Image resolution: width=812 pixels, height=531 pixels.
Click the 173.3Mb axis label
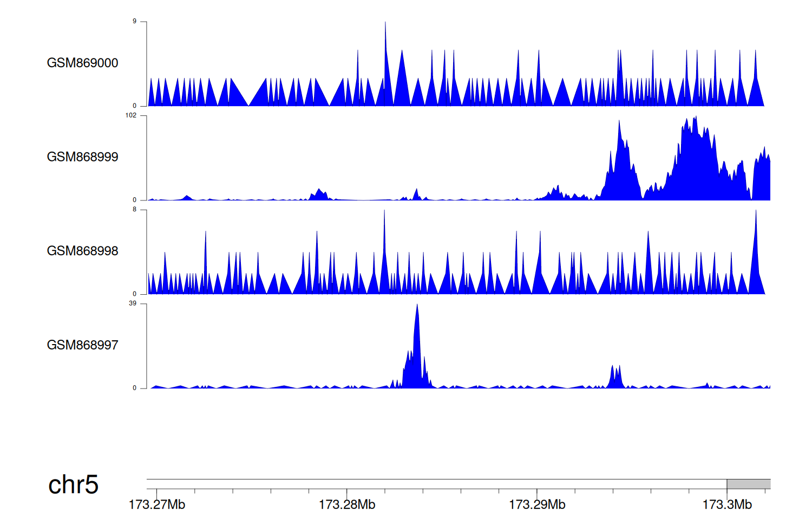tap(727, 505)
